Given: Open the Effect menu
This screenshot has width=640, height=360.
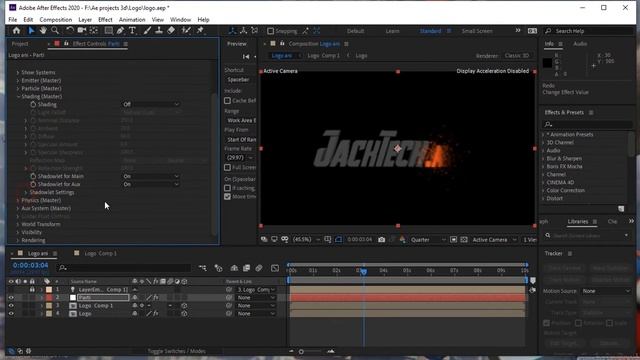Looking at the screenshot, I should (x=105, y=20).
